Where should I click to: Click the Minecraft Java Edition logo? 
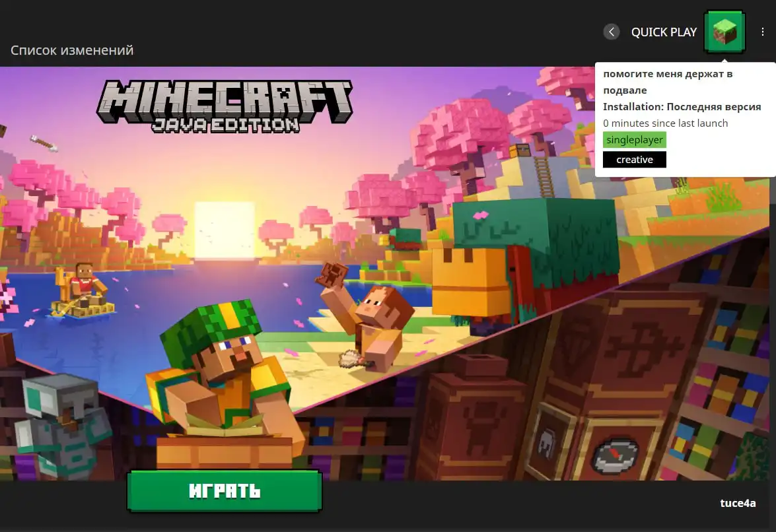[225, 107]
